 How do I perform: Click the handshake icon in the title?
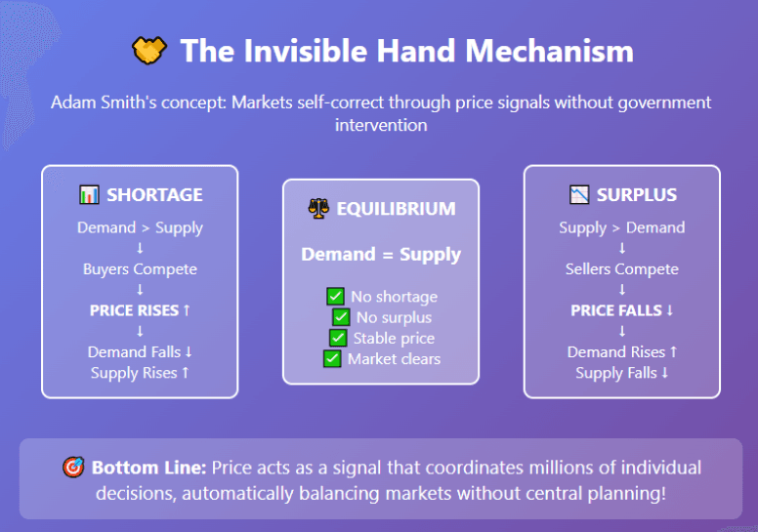tap(148, 52)
